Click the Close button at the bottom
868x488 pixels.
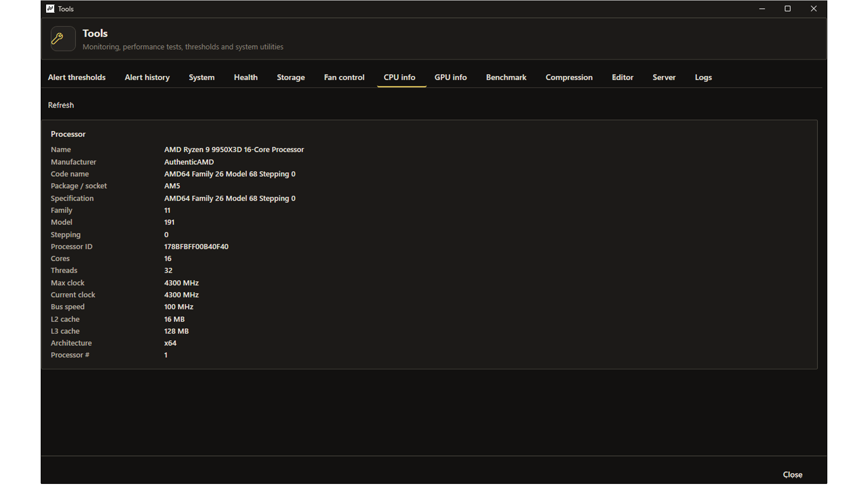[x=793, y=474]
